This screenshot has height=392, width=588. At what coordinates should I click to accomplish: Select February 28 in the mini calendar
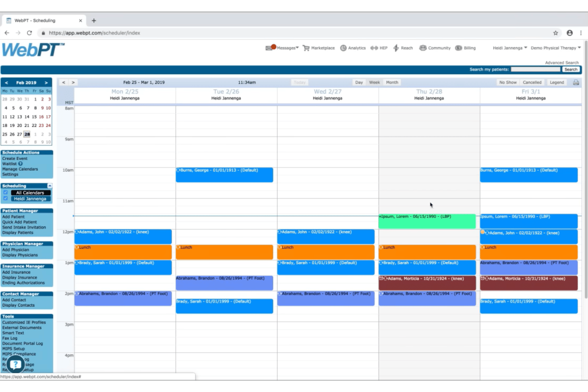tap(27, 134)
